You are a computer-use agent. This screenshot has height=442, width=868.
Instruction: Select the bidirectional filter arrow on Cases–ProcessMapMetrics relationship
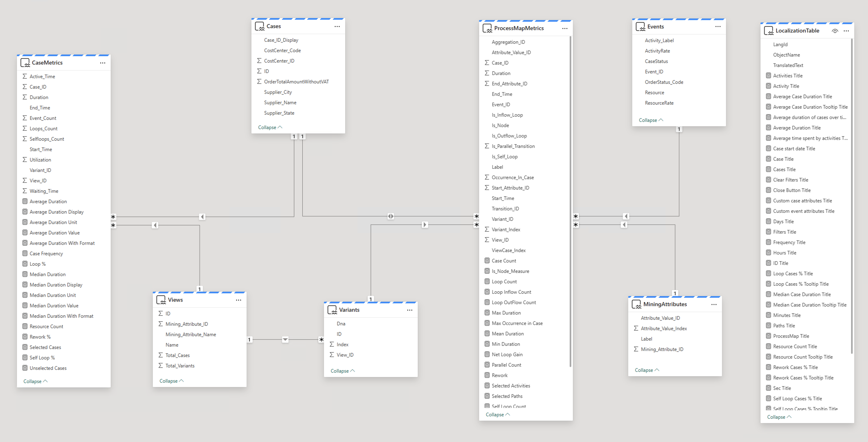(x=390, y=216)
